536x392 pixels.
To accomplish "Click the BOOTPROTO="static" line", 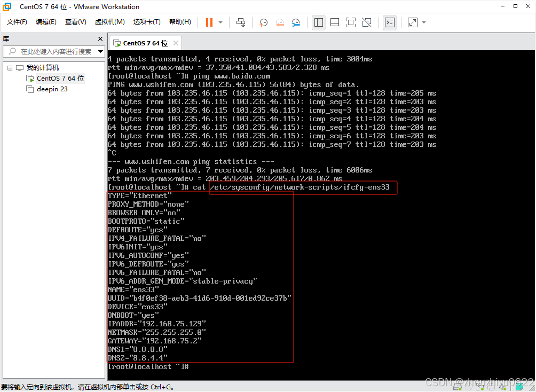I will (146, 221).
